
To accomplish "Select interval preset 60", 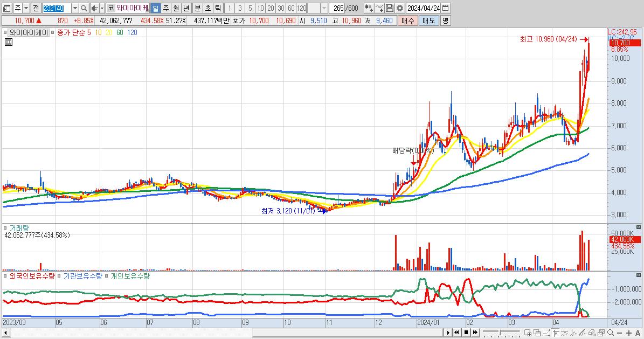I will (x=291, y=8).
